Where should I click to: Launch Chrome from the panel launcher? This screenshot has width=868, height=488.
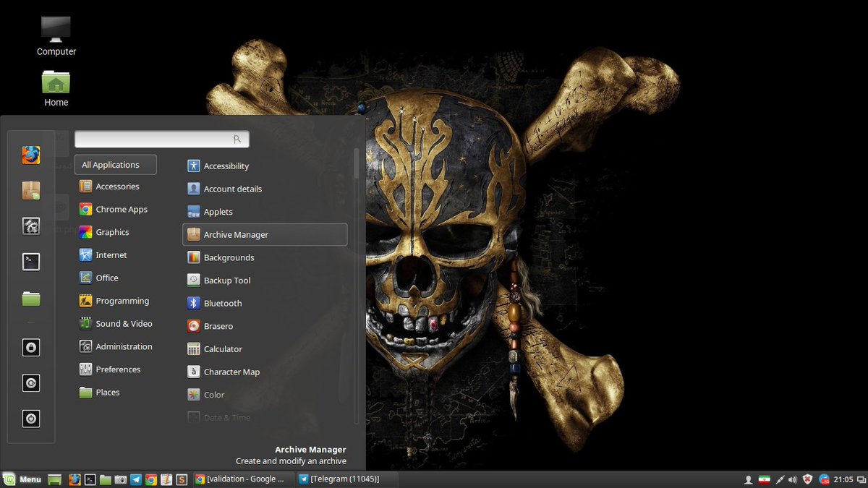pyautogui.click(x=151, y=479)
